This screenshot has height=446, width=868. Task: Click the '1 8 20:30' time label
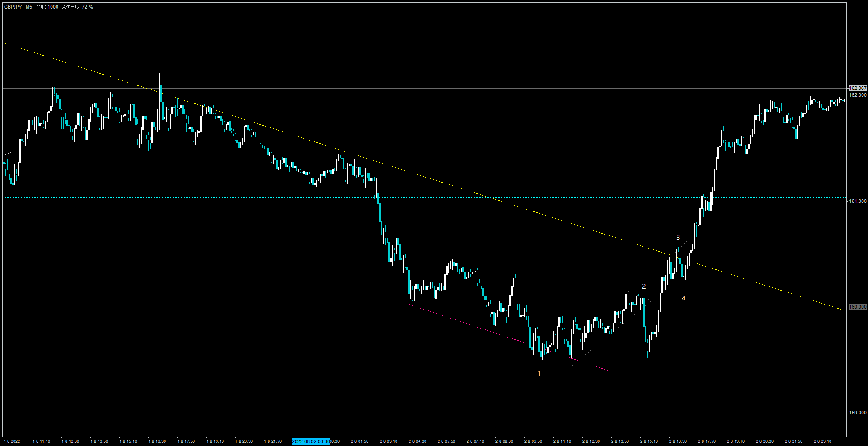tap(244, 441)
